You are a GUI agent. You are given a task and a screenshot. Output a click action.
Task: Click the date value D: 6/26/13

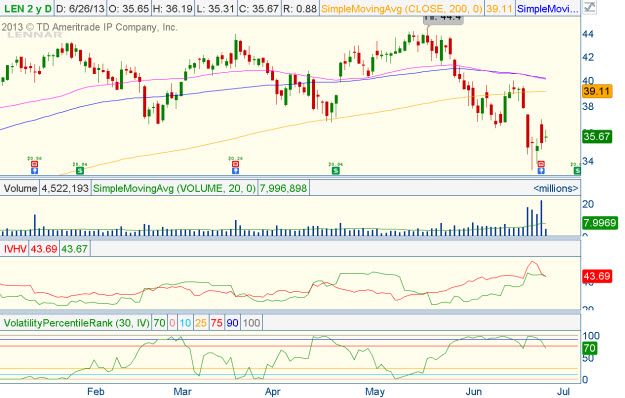coord(80,8)
